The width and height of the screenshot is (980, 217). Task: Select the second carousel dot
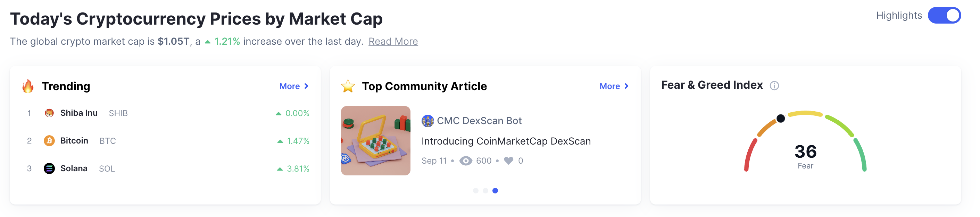pos(485,190)
